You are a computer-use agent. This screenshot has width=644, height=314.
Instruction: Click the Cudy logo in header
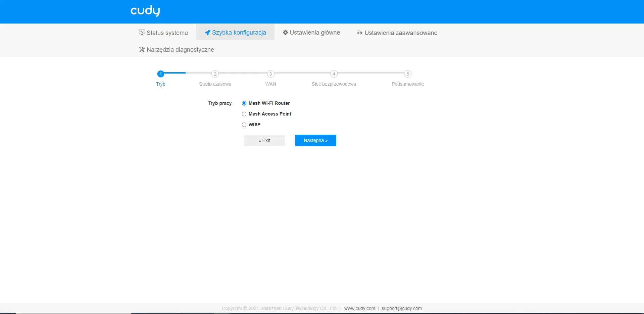pos(145,11)
